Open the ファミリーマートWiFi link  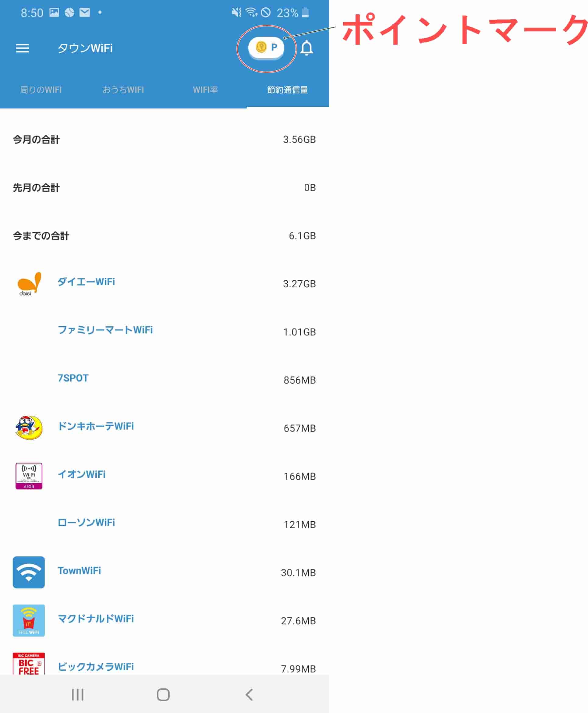(x=105, y=330)
